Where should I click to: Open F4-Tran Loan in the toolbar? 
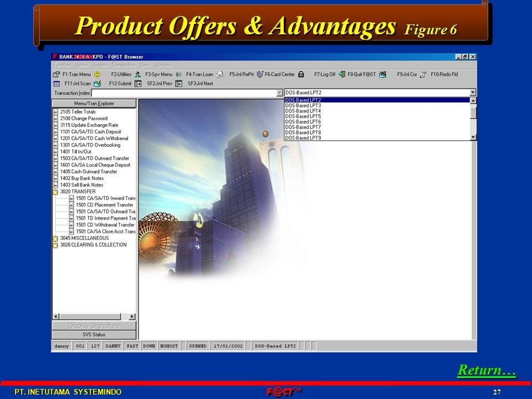click(199, 74)
